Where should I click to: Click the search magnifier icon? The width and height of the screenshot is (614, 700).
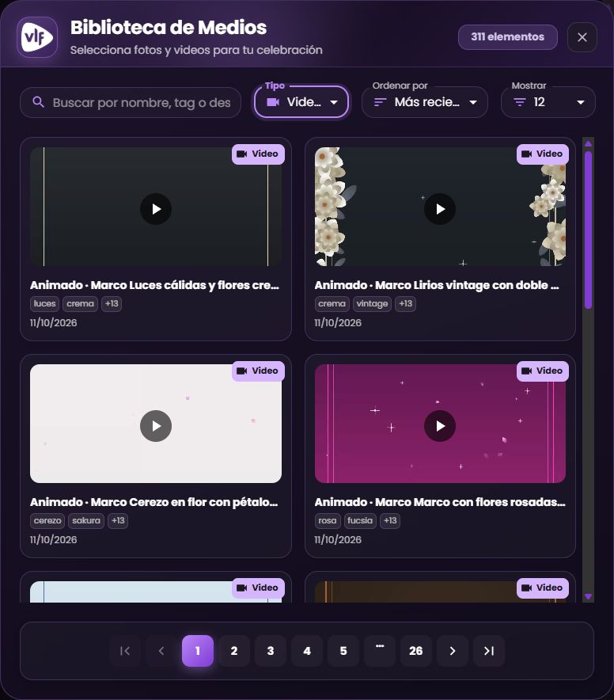click(x=38, y=102)
